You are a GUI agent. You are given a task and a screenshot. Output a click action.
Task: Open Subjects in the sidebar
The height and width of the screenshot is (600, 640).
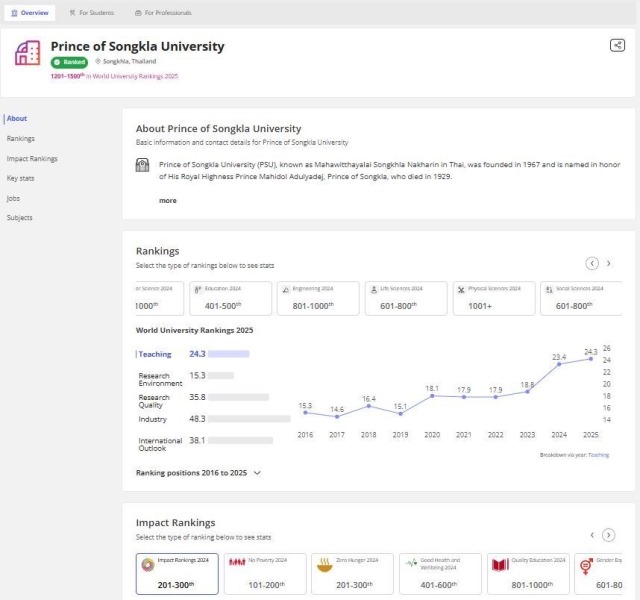19,218
